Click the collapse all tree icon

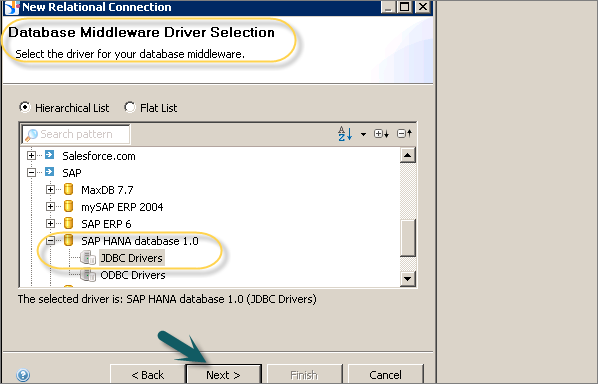coord(404,133)
